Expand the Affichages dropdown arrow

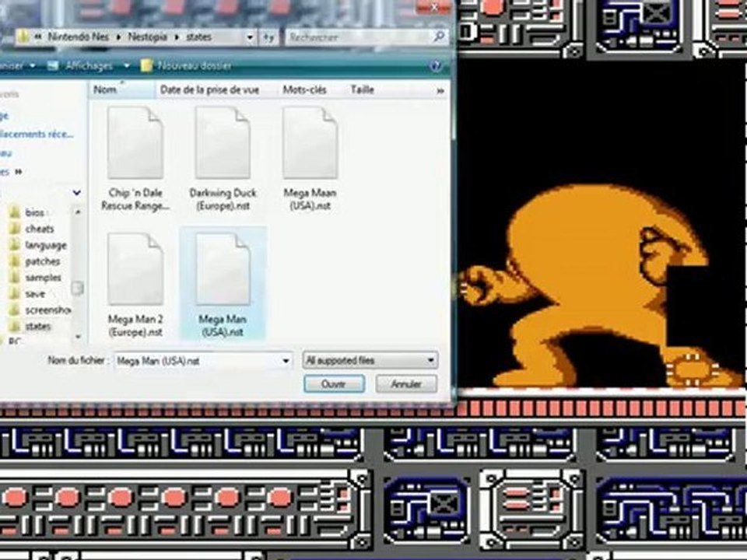pyautogui.click(x=127, y=65)
